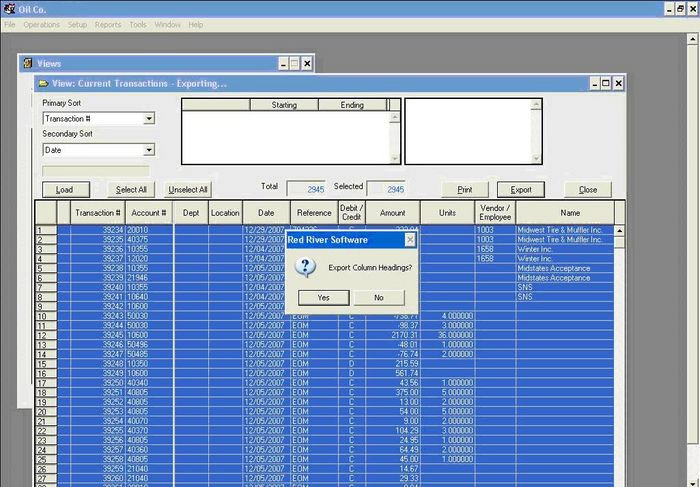
Task: Click the Select All button
Action: (131, 190)
